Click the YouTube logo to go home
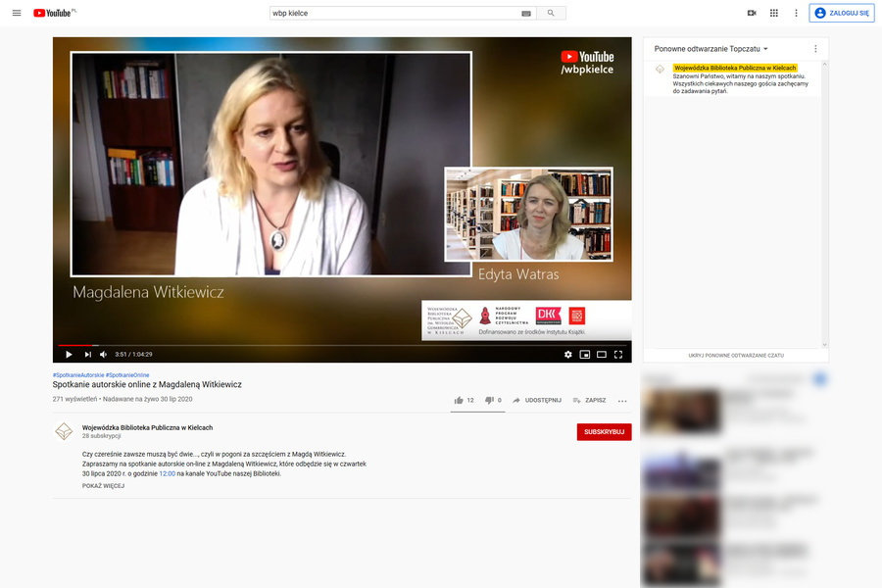This screenshot has width=882, height=588. click(x=53, y=13)
